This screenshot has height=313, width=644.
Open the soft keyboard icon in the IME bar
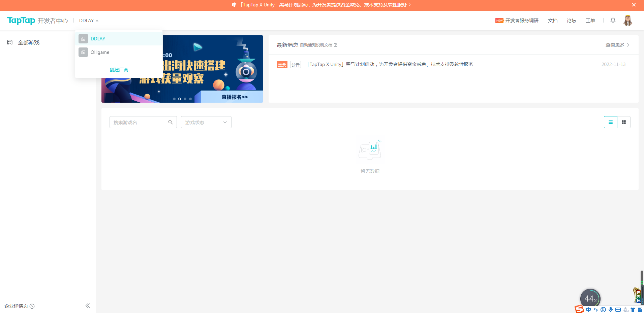(x=618, y=310)
